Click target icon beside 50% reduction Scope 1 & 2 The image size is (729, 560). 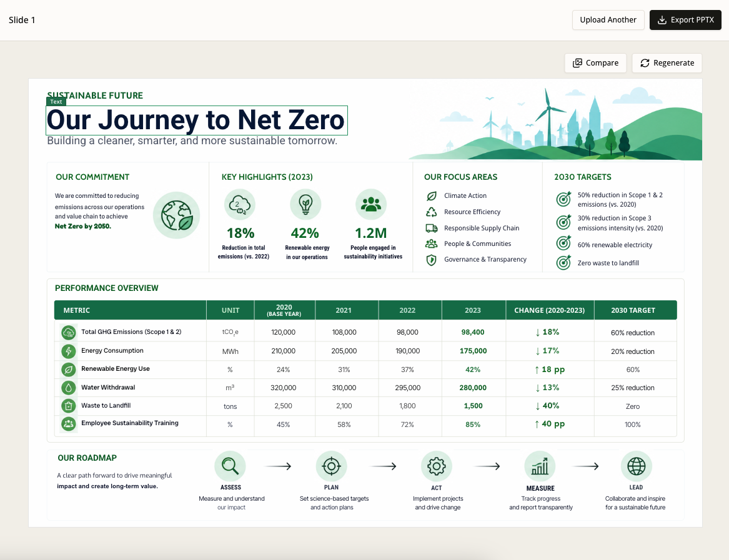[x=563, y=199]
